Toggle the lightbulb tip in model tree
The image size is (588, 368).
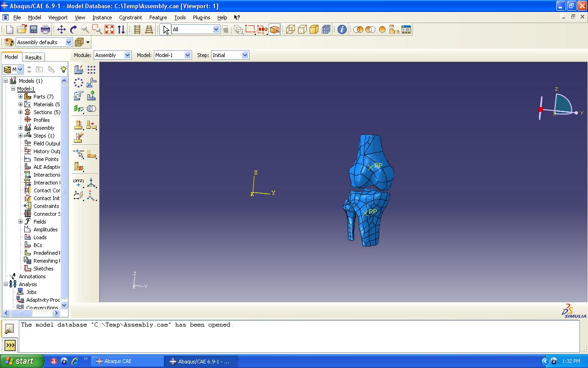(63, 69)
